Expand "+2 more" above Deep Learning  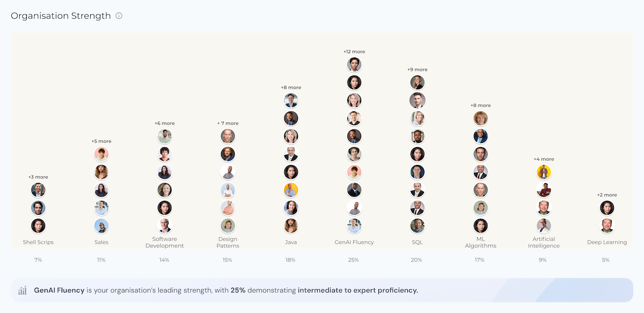tap(607, 195)
